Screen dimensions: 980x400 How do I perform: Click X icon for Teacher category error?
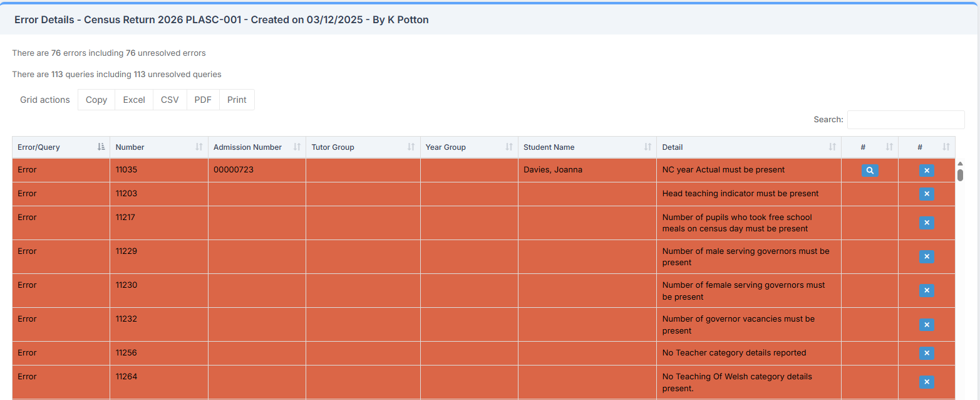926,353
